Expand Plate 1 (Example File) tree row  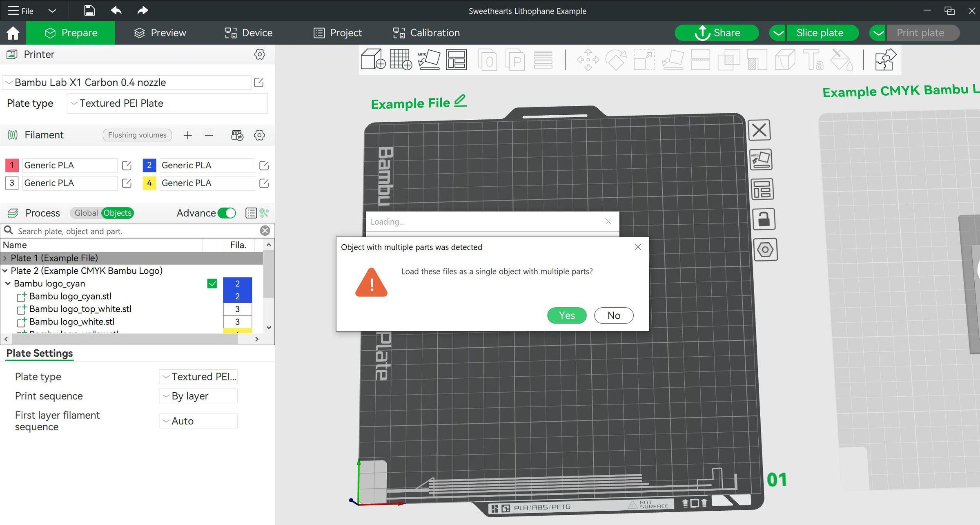pos(5,258)
